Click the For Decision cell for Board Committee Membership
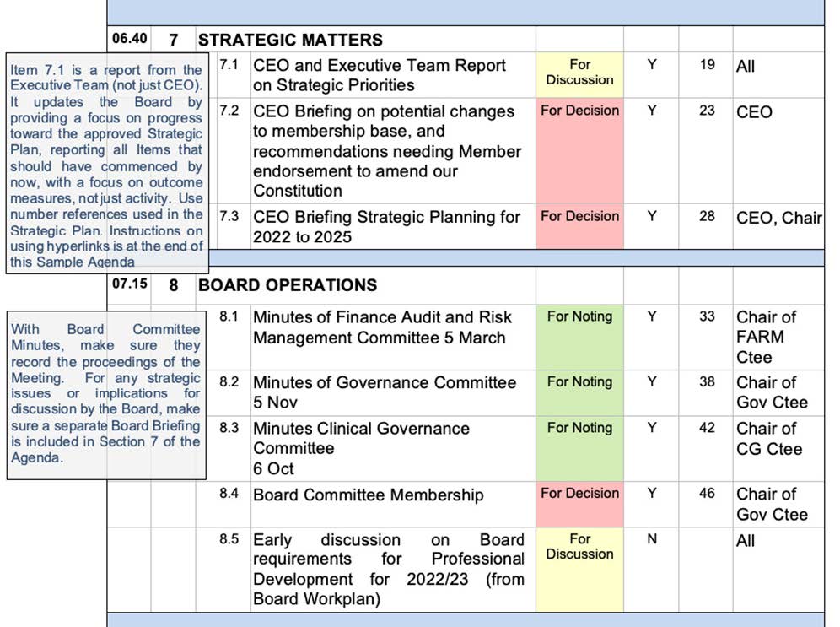840x627 pixels. pos(579,495)
